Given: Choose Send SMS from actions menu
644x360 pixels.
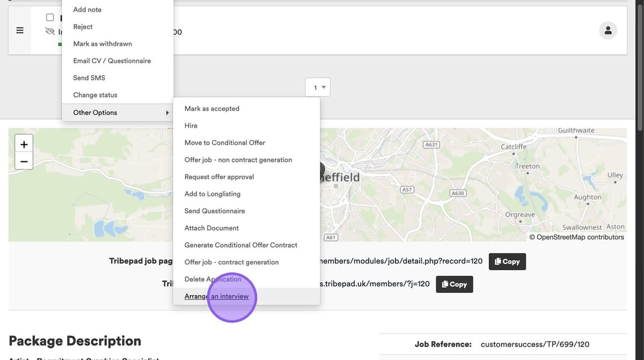Looking at the screenshot, I should click(x=89, y=78).
